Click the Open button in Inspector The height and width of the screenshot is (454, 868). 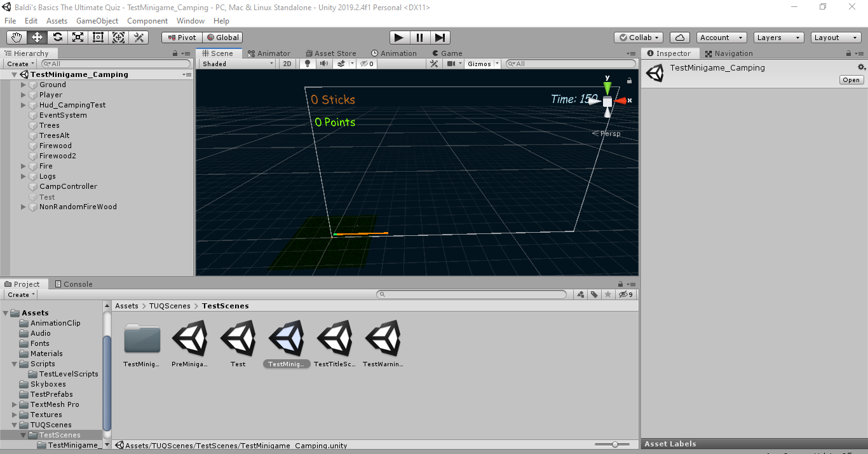coord(851,79)
